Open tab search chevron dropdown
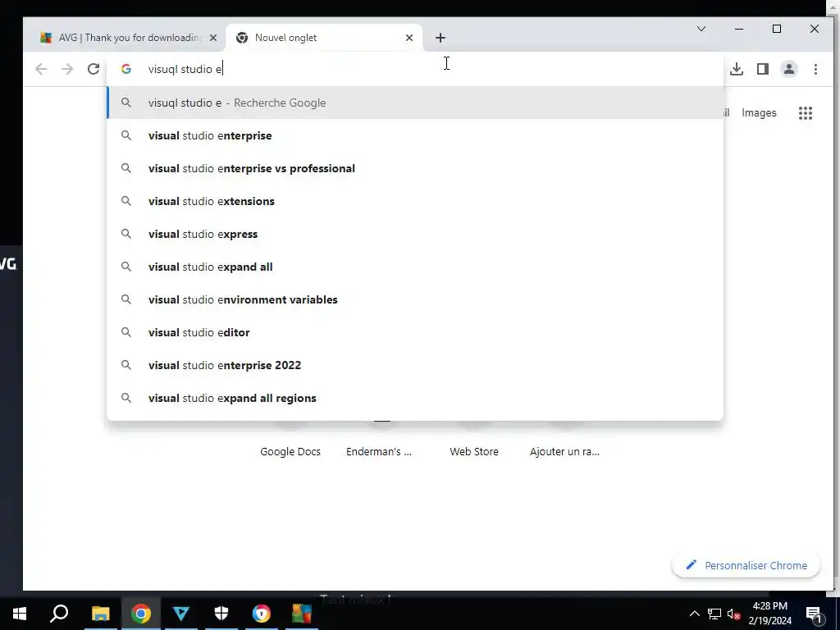This screenshot has height=630, width=840. [x=701, y=29]
